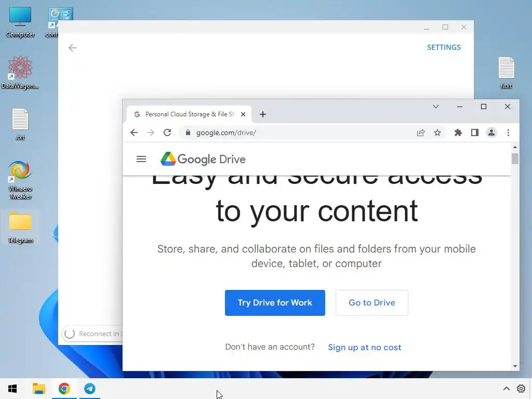Click the page scroll down arrow
Viewport: 532px width, 399px height.
coord(515,366)
